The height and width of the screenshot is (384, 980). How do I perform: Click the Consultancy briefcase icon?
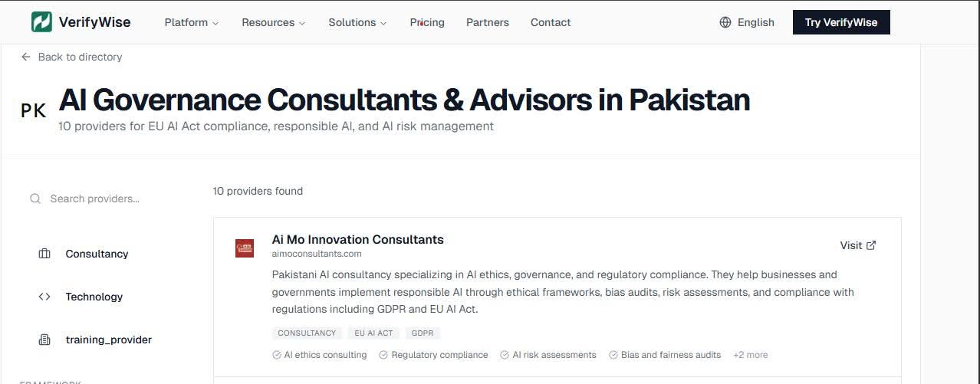44,254
